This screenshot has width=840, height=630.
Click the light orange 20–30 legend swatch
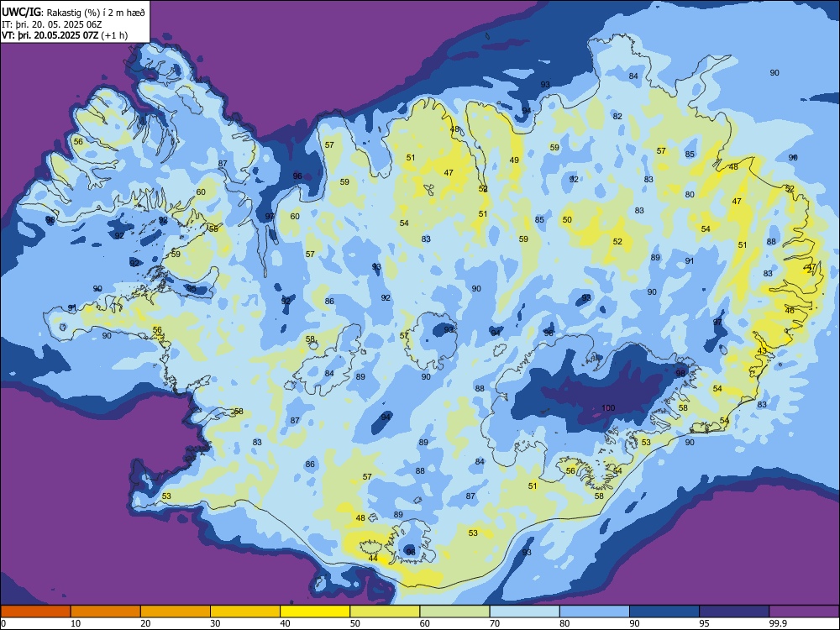coord(176,612)
